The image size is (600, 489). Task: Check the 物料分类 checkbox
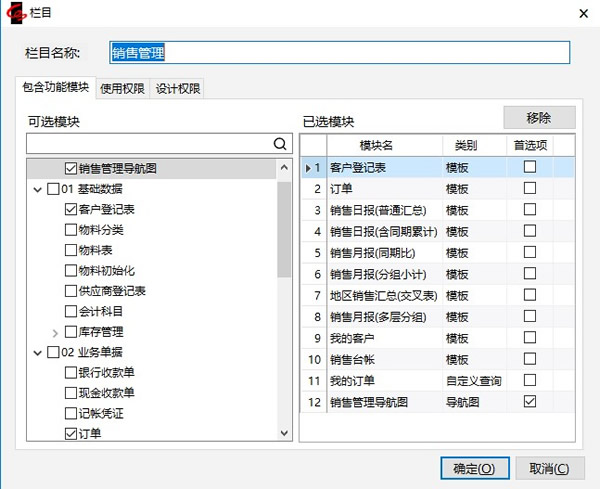71,230
